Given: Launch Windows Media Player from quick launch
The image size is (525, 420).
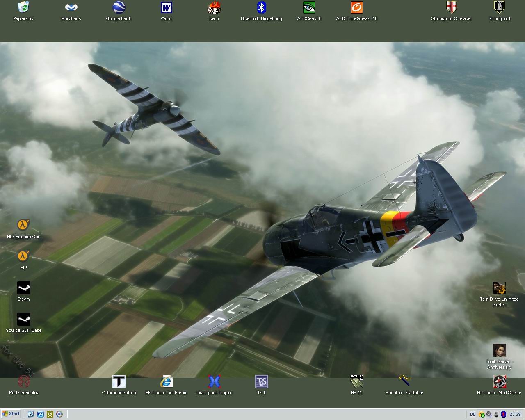Looking at the screenshot, I should [x=59, y=414].
